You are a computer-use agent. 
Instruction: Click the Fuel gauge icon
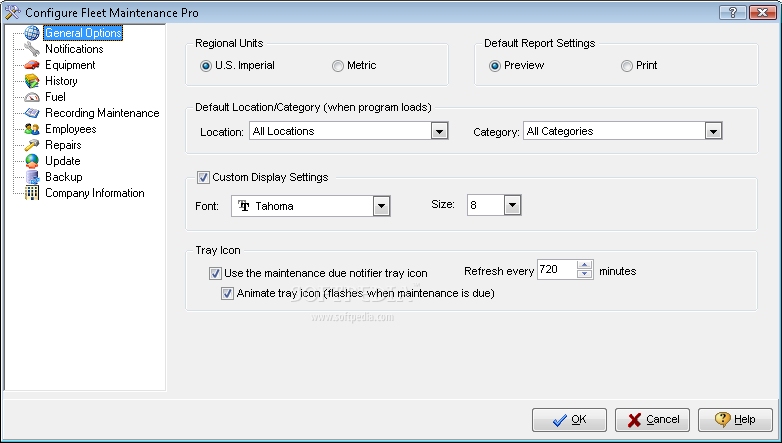[x=32, y=97]
